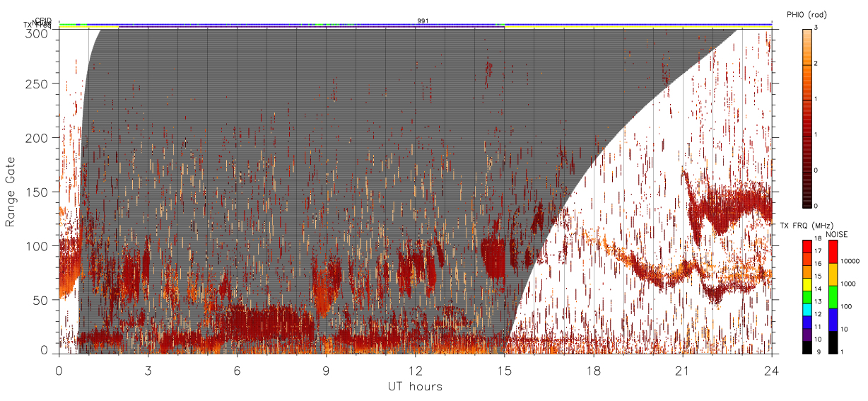
Task: Click the yellow 14–15 MHz TX FRQ swatch
Action: tap(807, 284)
